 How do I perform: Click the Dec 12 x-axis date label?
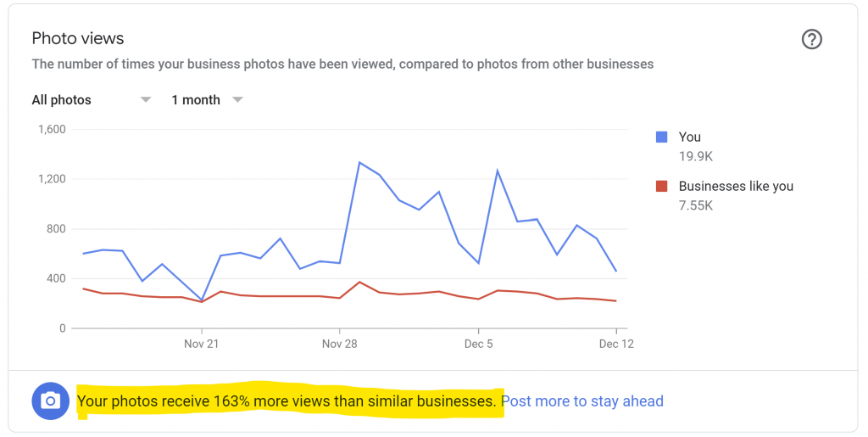point(616,344)
